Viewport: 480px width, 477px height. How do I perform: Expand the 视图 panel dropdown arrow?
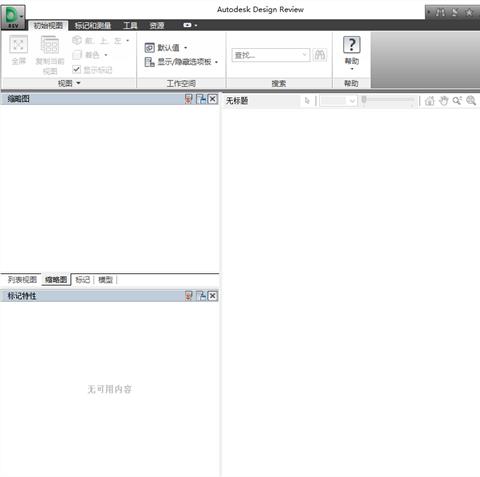78,83
